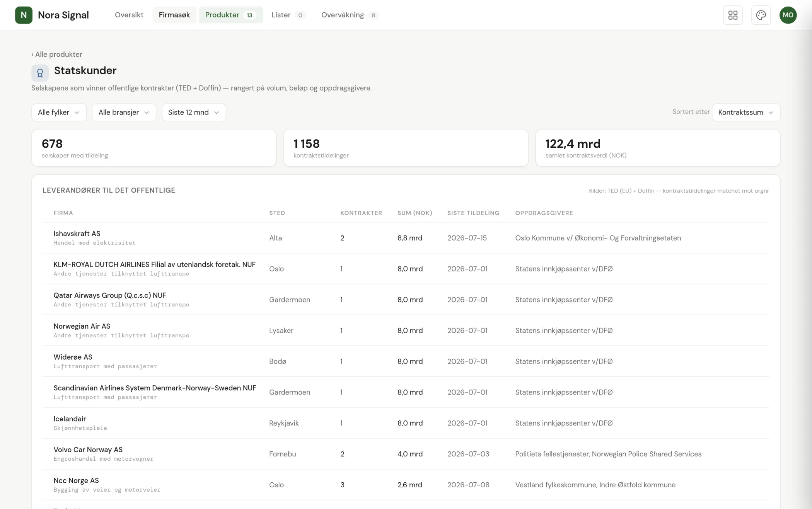
Task: Click Politiets fellestjenester, Norwegian Police Shared Services
Action: click(x=608, y=454)
